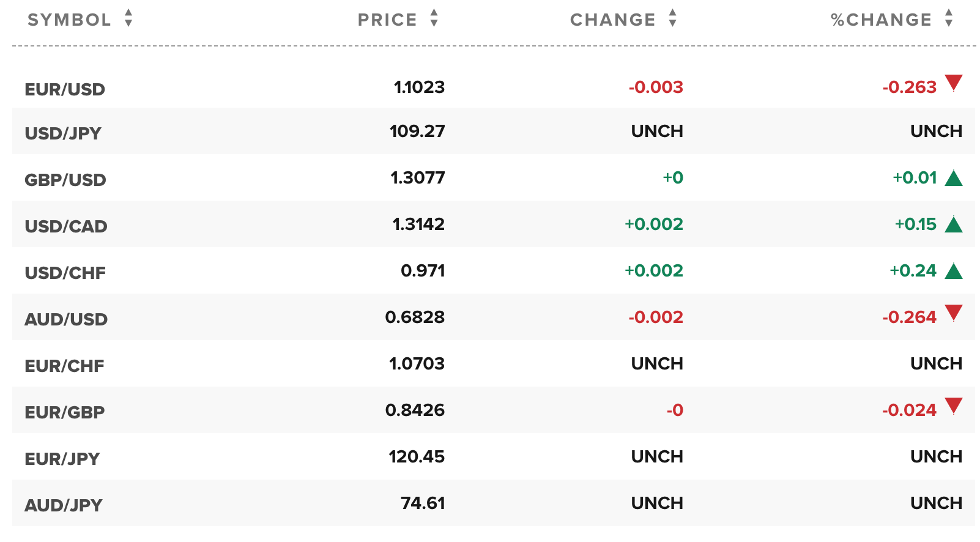Click the red down triangle on AUD/USD row
Screen dimensions: 980x542
point(953,313)
